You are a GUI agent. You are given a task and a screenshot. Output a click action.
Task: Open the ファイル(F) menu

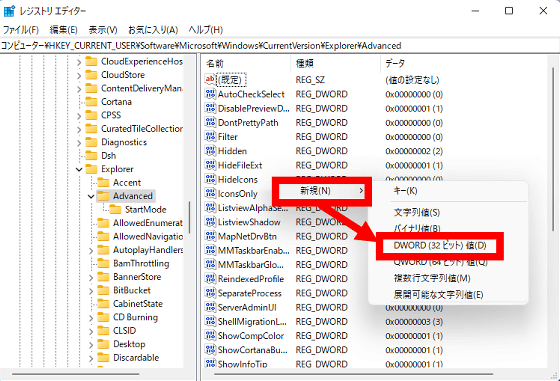point(20,30)
